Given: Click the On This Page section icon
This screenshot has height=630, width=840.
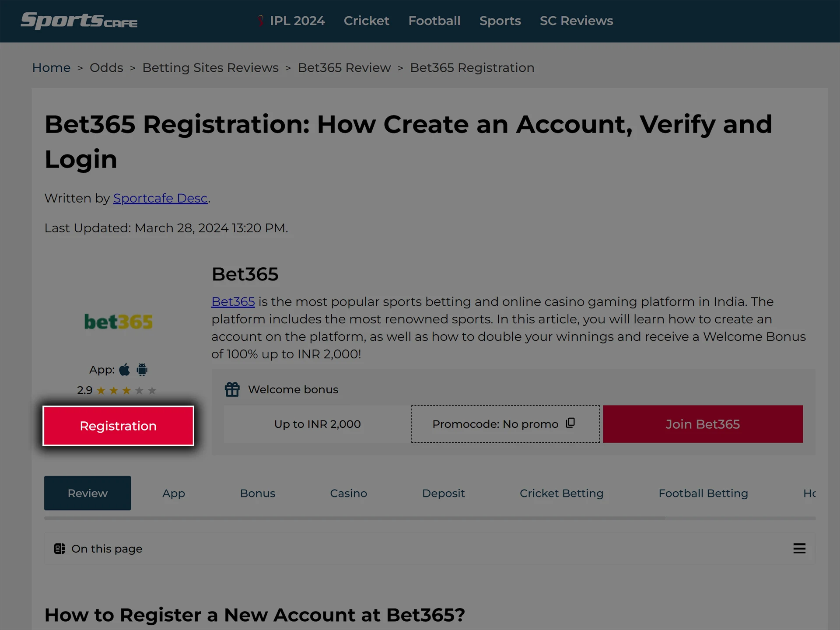Looking at the screenshot, I should (59, 549).
